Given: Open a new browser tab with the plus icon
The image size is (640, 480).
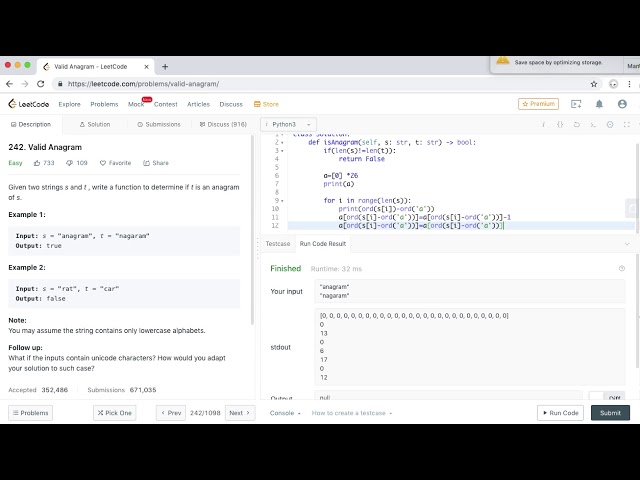Looking at the screenshot, I should [165, 67].
